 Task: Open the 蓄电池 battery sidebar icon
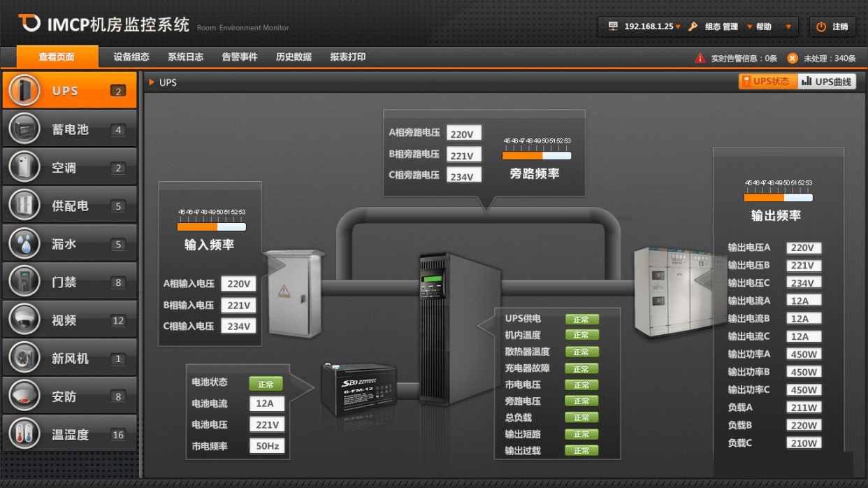(x=24, y=129)
